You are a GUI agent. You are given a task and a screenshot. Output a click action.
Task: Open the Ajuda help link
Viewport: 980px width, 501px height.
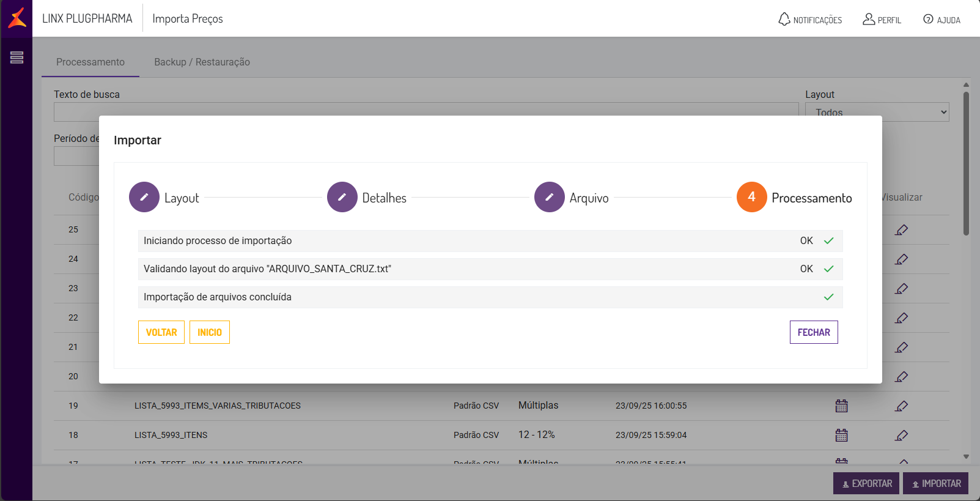[x=941, y=20]
